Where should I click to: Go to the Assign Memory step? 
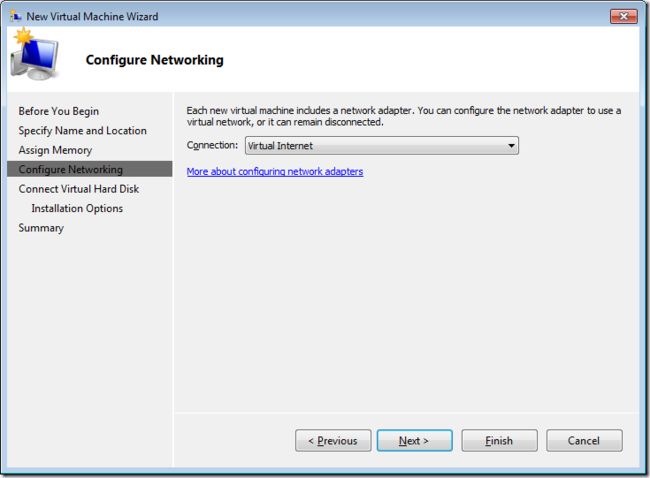click(55, 150)
